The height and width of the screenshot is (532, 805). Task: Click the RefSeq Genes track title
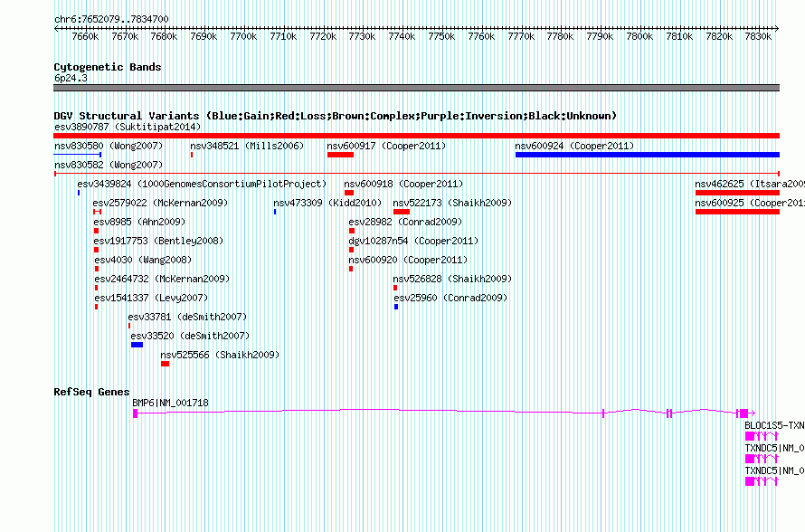(x=92, y=392)
